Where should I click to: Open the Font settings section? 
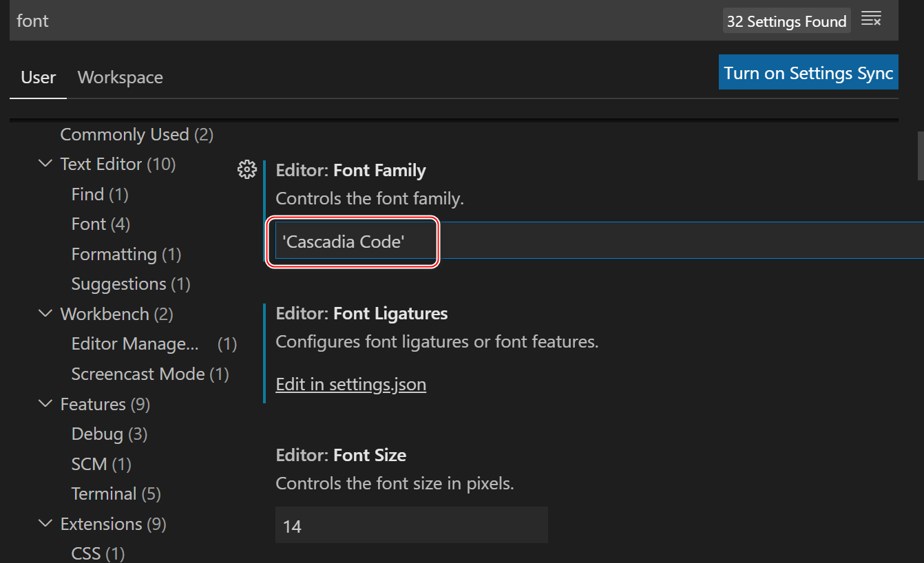101,224
